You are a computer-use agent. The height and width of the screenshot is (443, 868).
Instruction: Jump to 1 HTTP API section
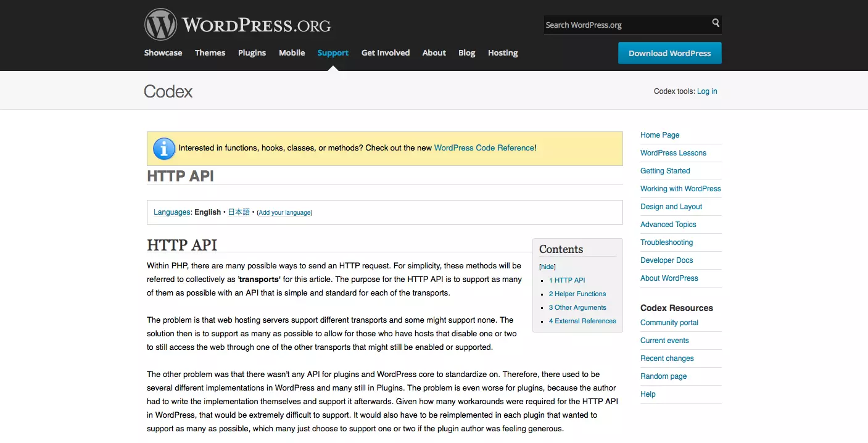(x=567, y=280)
